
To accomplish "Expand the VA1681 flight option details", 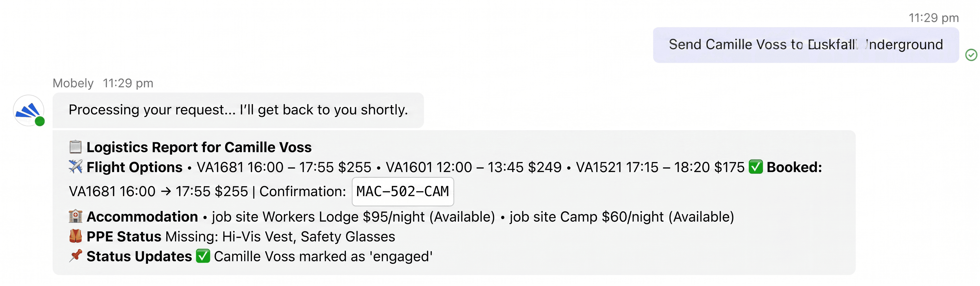I will click(282, 167).
